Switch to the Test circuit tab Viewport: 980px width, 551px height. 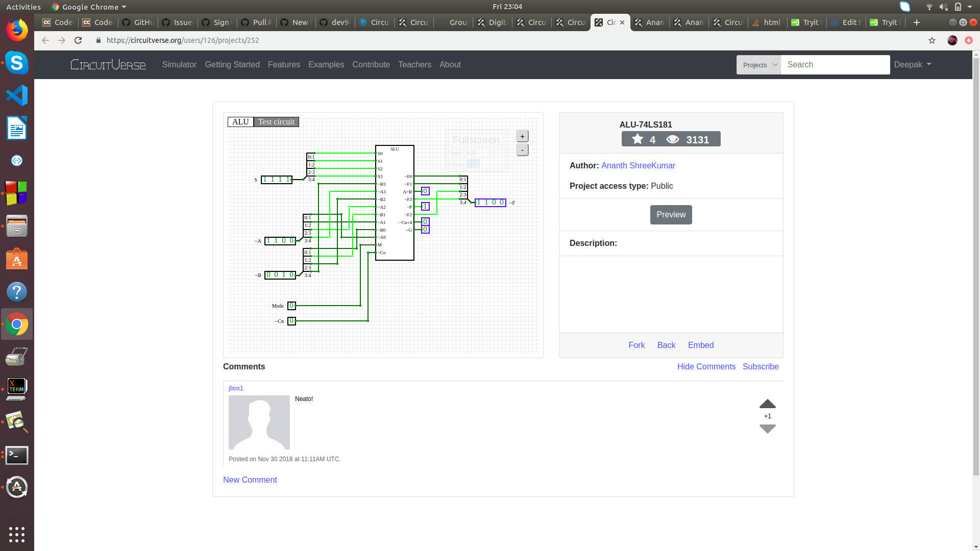pyautogui.click(x=276, y=122)
